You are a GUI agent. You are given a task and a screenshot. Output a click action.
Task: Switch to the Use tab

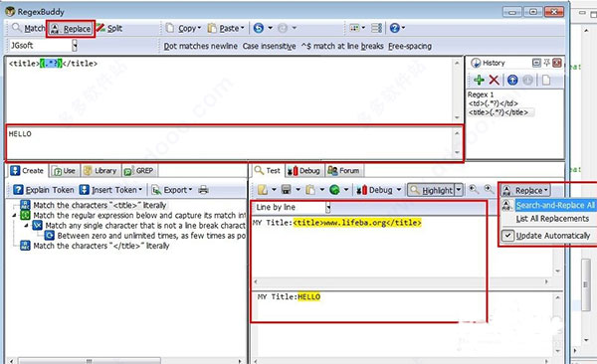click(65, 171)
